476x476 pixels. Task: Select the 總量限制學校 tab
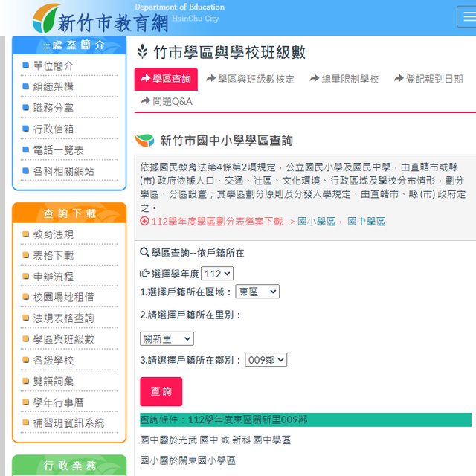[x=344, y=79]
